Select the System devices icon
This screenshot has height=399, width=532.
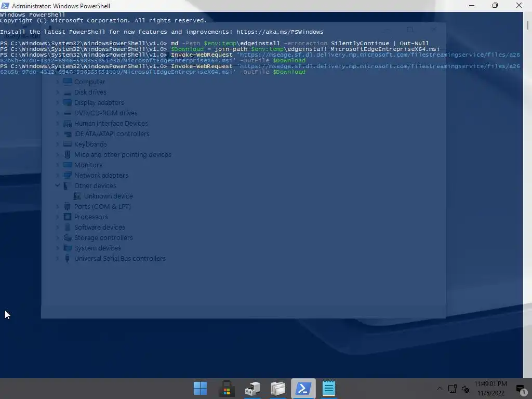(x=68, y=248)
